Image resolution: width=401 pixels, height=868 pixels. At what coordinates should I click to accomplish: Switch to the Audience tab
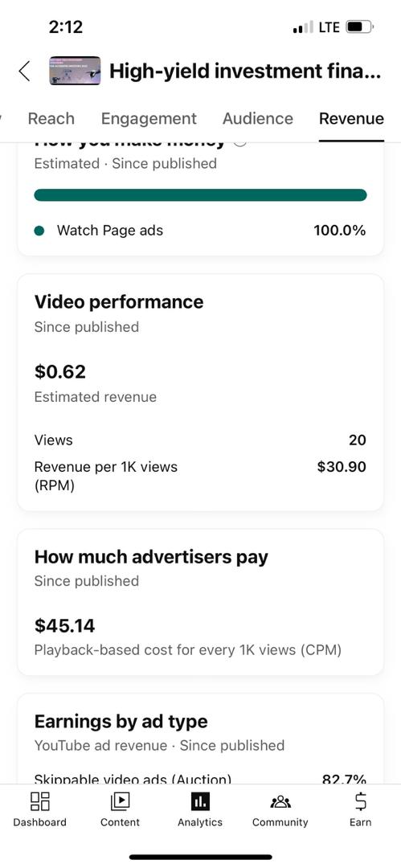pyautogui.click(x=257, y=118)
